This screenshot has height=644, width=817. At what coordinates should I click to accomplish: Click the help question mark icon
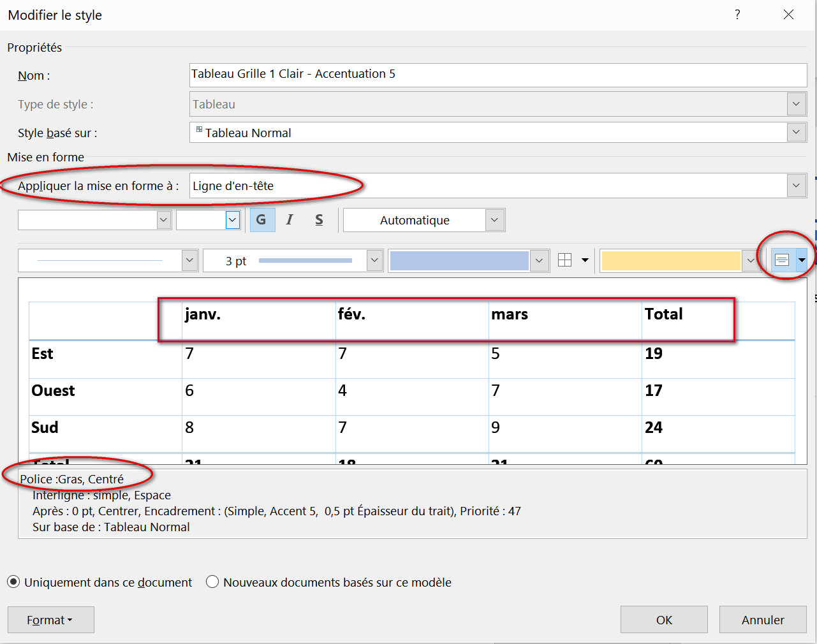[x=737, y=15]
